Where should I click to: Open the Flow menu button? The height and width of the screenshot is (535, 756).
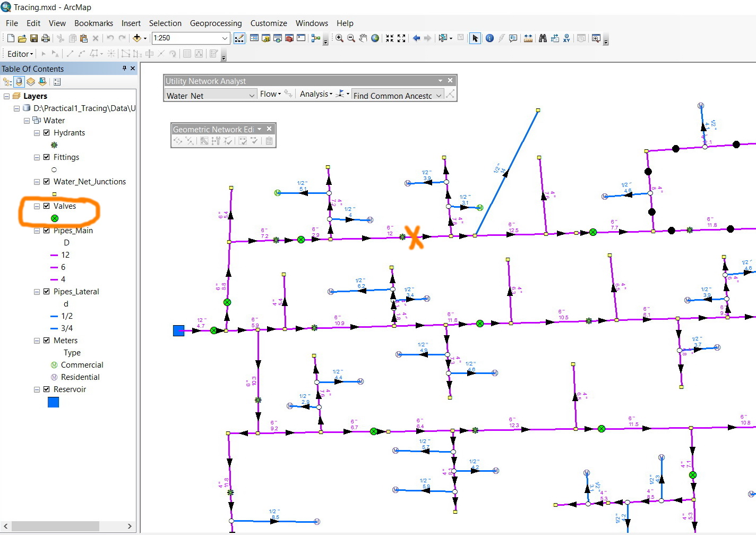tap(270, 94)
